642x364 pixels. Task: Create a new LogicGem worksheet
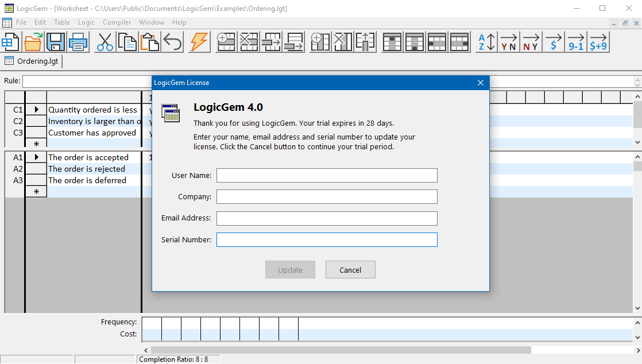[x=11, y=41]
